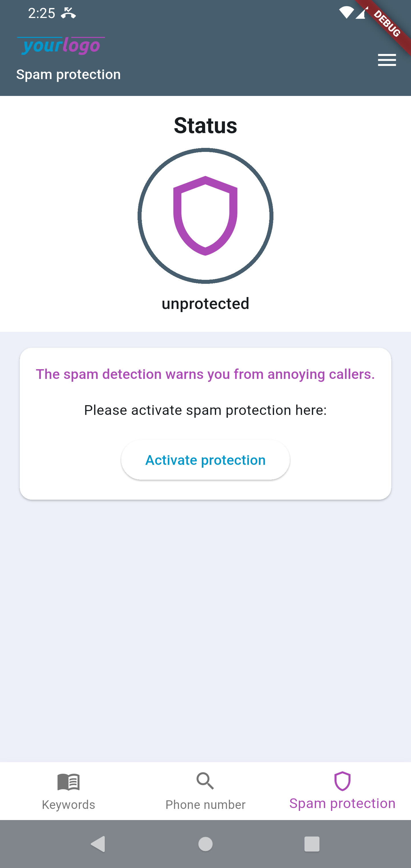Tap the Status heading
This screenshot has width=411, height=868.
205,125
